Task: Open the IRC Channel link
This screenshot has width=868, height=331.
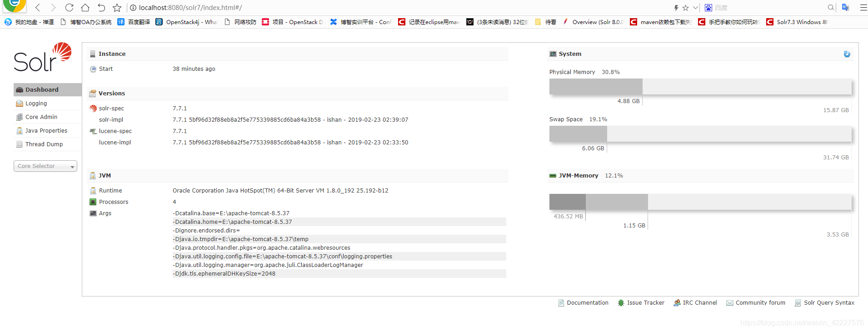Action: click(695, 303)
